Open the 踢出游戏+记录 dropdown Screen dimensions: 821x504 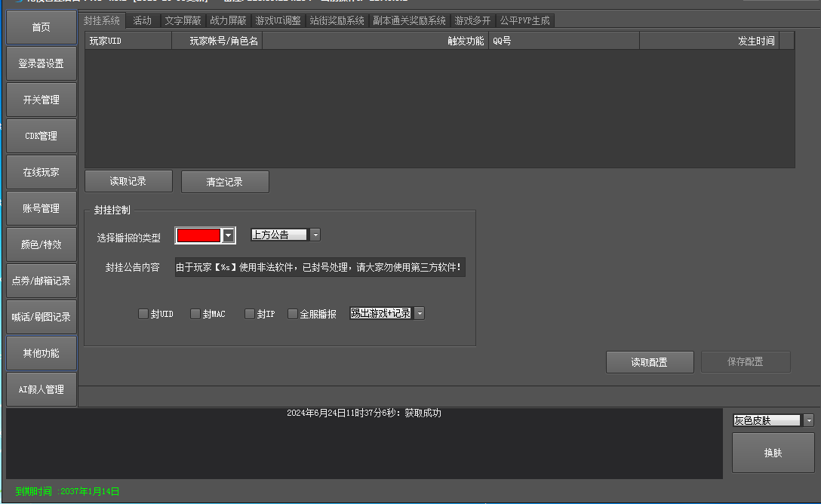420,313
